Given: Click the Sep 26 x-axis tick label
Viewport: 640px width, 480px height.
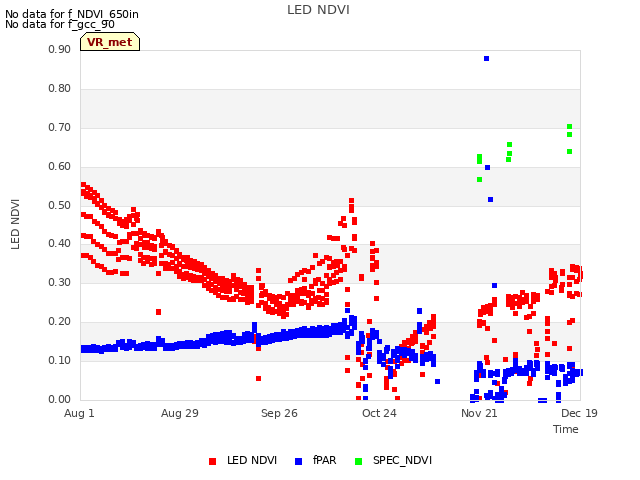Looking at the screenshot, I should [x=279, y=413].
